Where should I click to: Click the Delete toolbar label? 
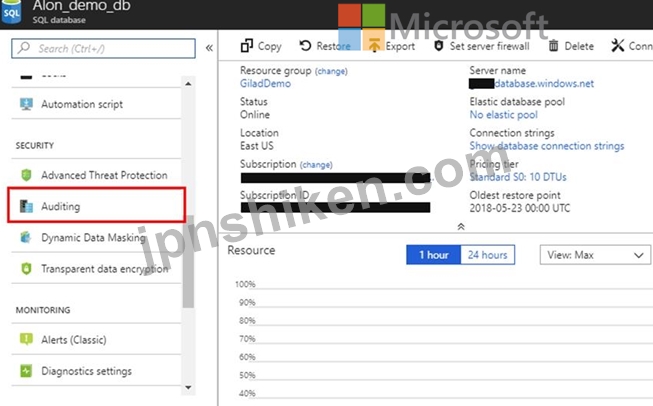pos(579,46)
